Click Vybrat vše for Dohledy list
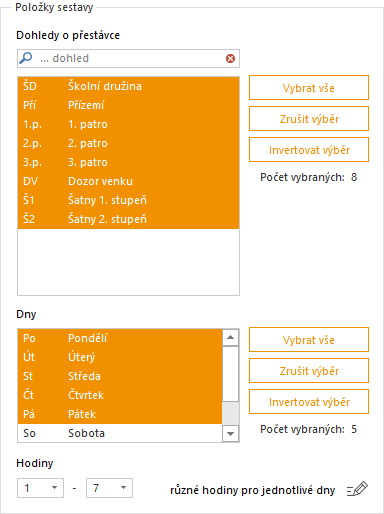The height and width of the screenshot is (514, 384). tap(309, 88)
